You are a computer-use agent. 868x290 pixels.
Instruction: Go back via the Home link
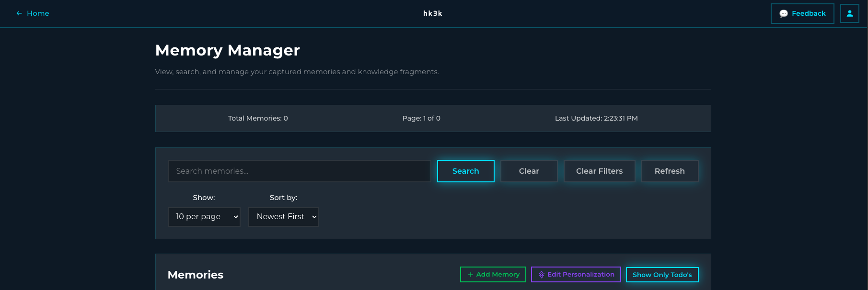38,13
